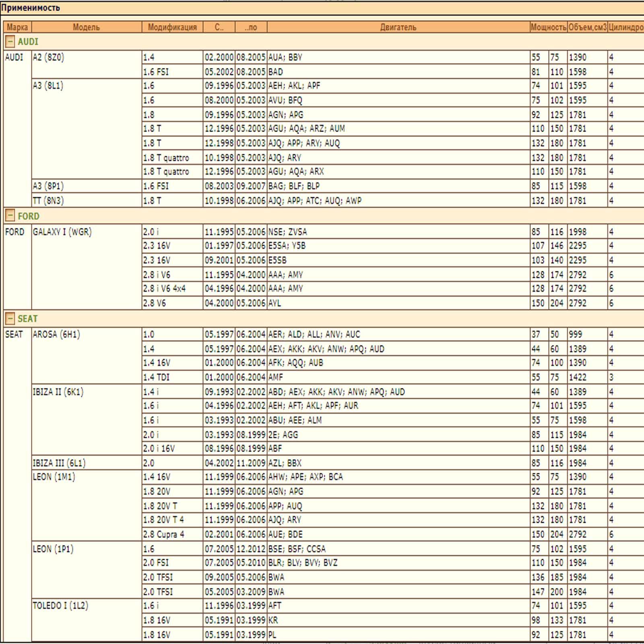Sort by the Модель column header
The height and width of the screenshot is (644, 644).
point(86,27)
